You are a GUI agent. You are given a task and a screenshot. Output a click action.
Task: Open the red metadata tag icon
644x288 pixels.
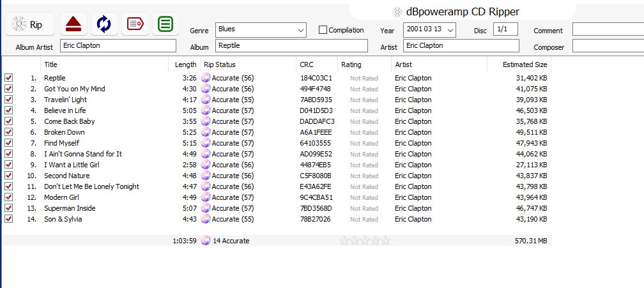click(x=135, y=24)
